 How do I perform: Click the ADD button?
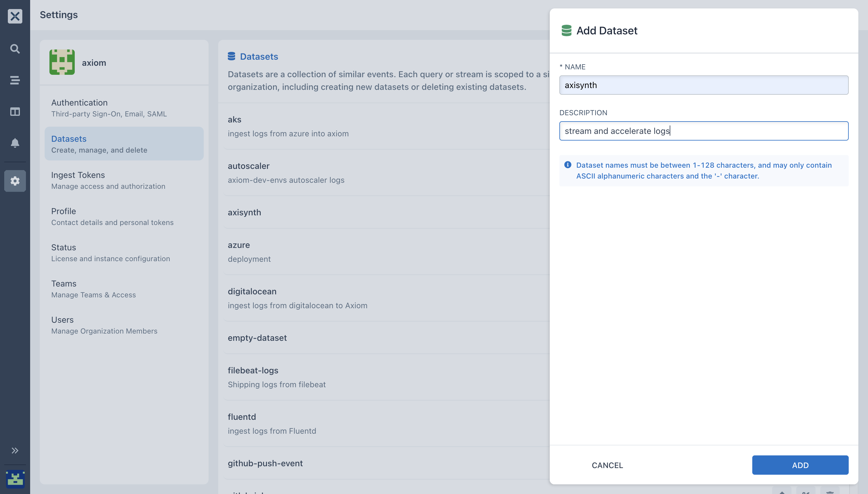coord(800,465)
